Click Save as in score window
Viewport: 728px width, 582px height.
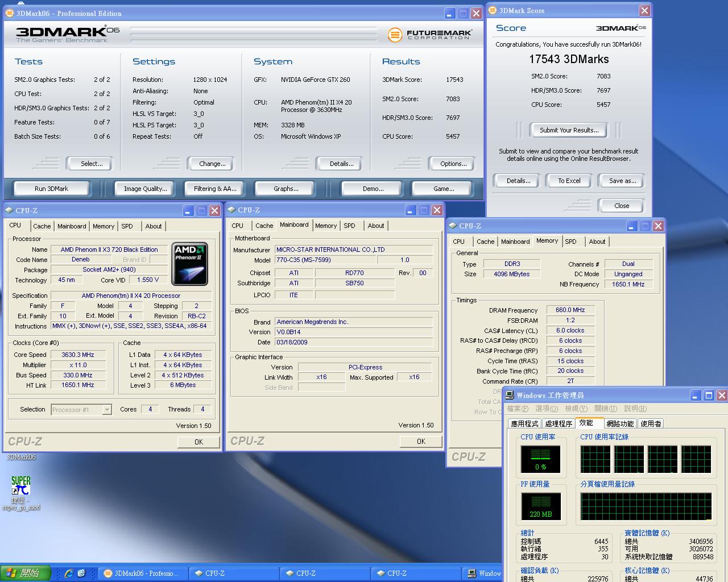coord(622,181)
